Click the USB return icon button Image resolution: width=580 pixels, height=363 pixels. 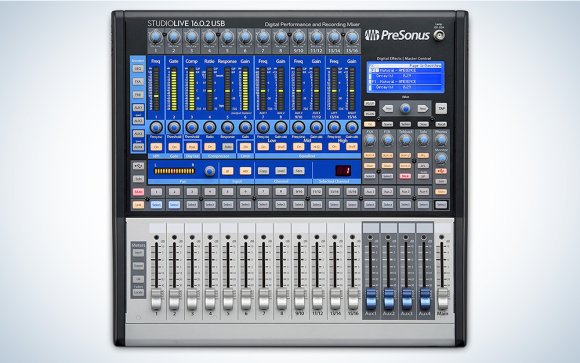click(138, 166)
